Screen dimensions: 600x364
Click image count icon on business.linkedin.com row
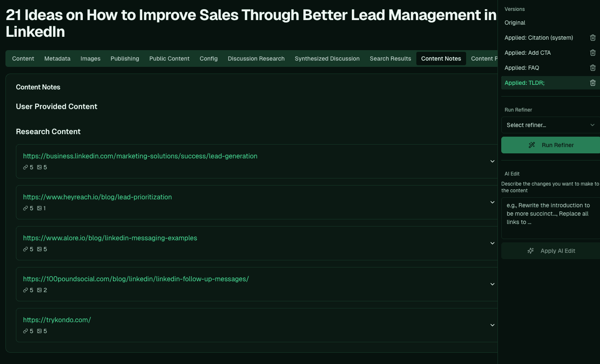(x=39, y=167)
